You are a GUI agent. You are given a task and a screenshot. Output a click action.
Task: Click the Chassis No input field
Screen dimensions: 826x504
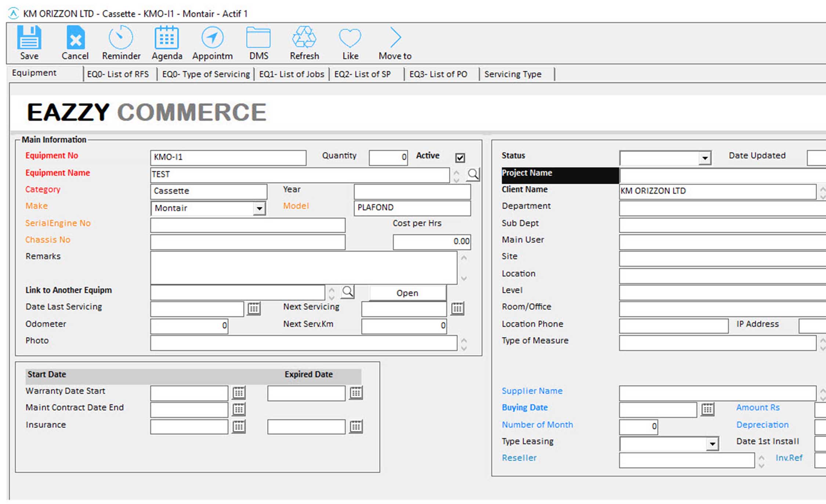coord(248,242)
